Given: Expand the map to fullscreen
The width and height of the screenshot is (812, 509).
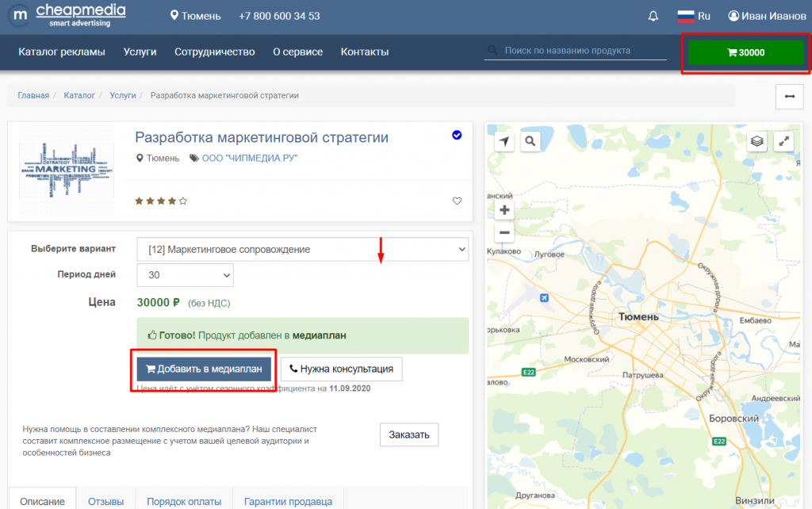Looking at the screenshot, I should (783, 141).
